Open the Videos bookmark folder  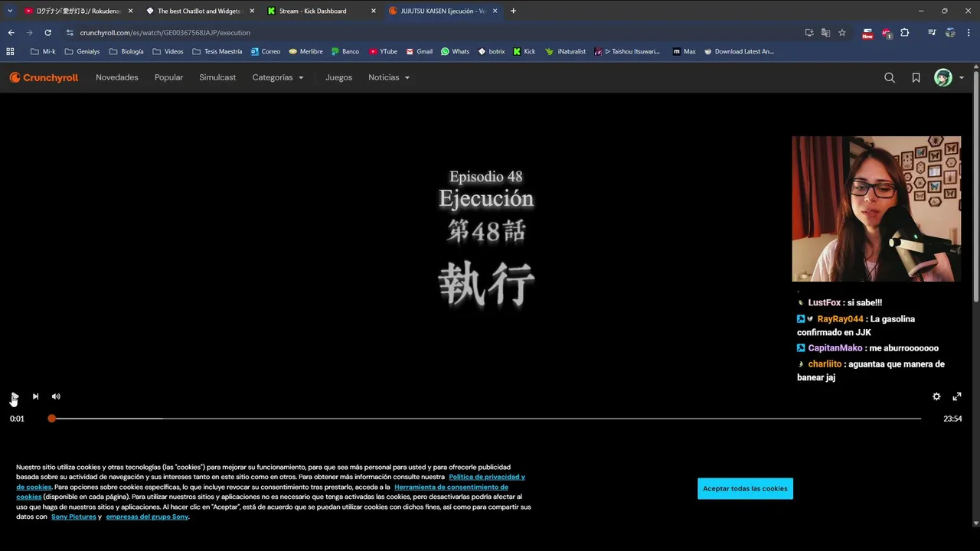point(168,51)
